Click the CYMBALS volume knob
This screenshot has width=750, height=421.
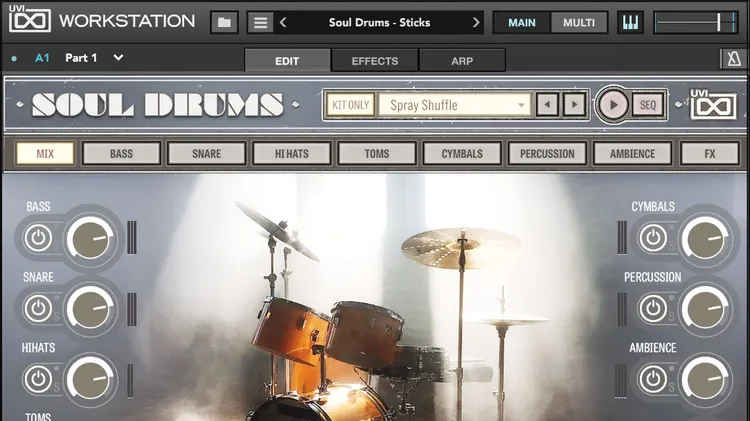pos(705,239)
